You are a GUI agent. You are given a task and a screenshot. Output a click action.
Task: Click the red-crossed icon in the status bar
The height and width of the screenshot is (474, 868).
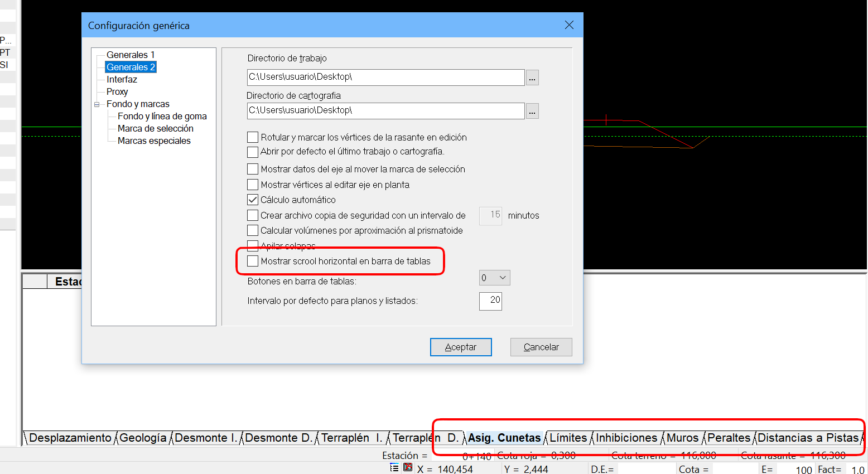(x=408, y=468)
